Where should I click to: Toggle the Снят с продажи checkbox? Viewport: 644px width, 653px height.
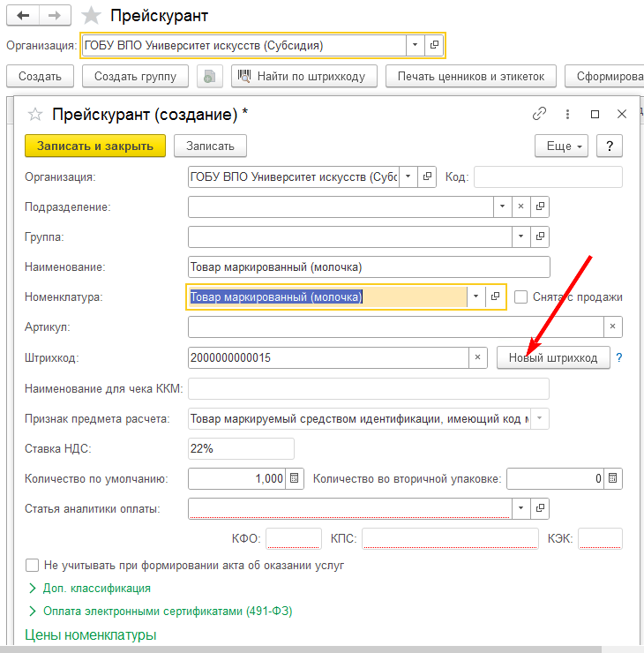521,297
